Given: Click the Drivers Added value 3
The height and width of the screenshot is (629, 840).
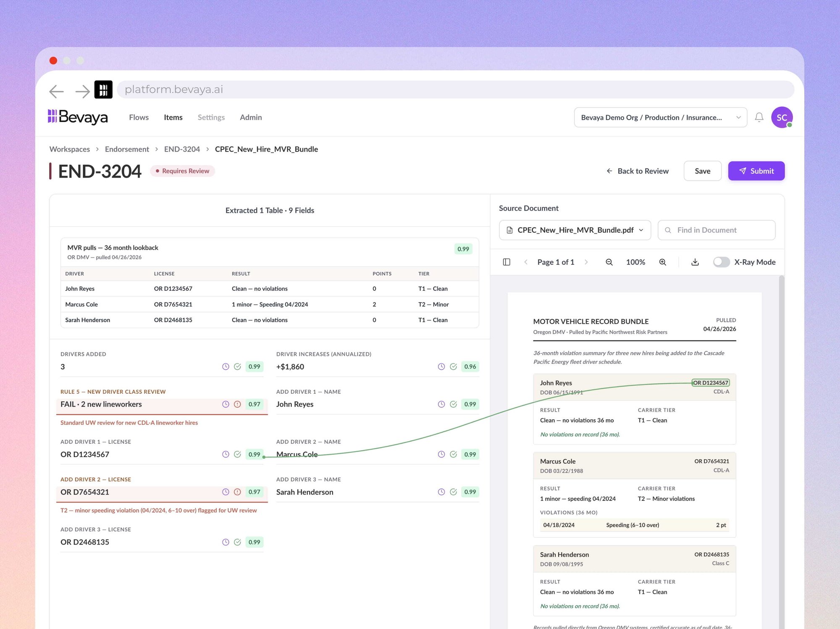Looking at the screenshot, I should 63,367.
